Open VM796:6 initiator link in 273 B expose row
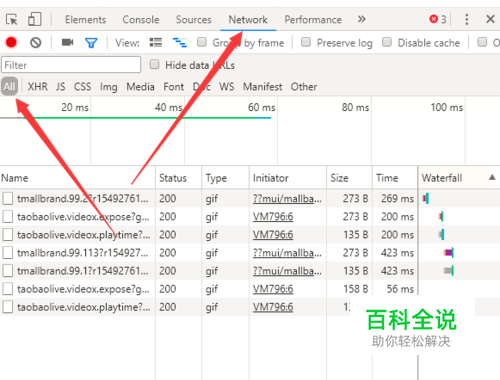 tap(273, 217)
